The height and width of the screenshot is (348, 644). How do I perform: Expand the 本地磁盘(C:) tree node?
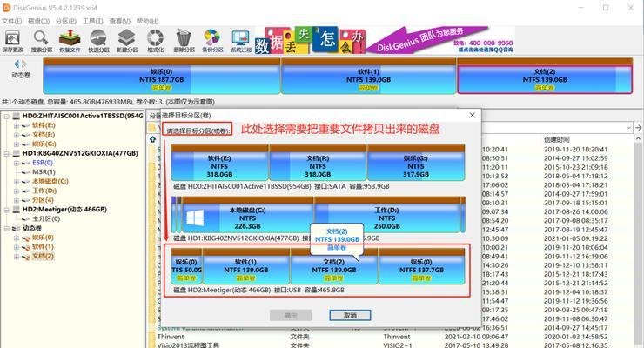click(x=16, y=182)
